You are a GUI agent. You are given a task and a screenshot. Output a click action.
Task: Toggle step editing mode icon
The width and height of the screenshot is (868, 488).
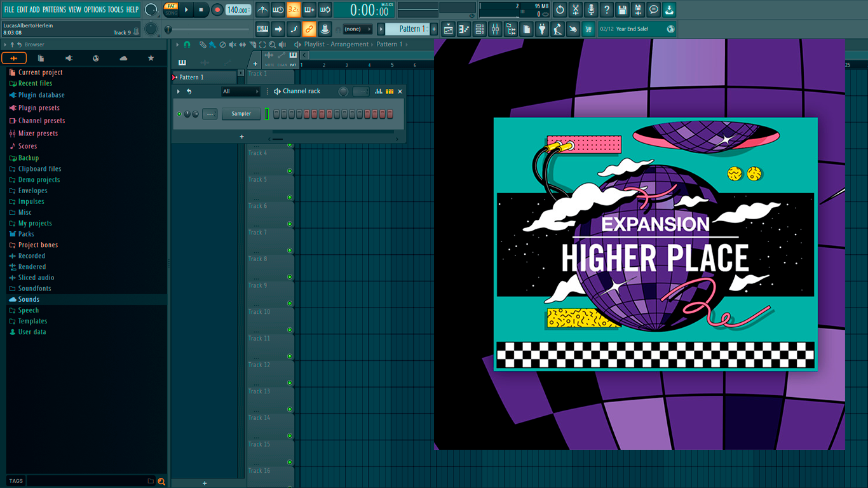pyautogui.click(x=294, y=29)
